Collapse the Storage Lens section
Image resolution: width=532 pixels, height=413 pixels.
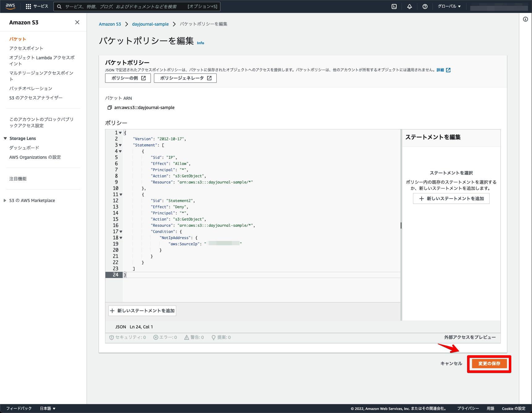coord(5,138)
